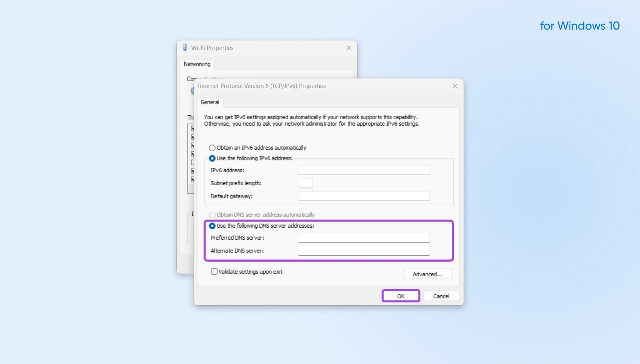
Task: Click the Subnet prefix length label
Action: pyautogui.click(x=236, y=183)
